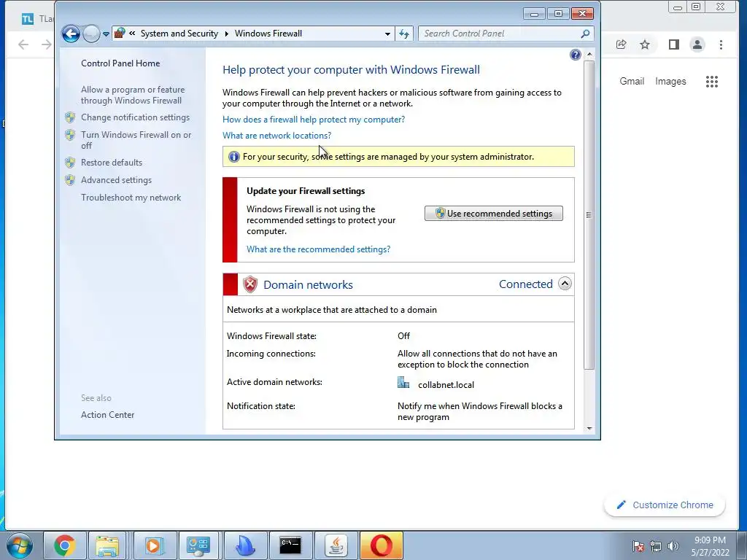Click the vertical scrollbar thumb
The image size is (747, 560).
pos(589,214)
